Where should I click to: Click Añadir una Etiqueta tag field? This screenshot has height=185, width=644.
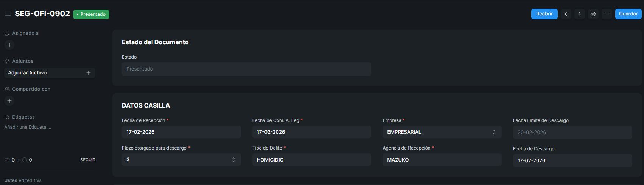click(x=28, y=127)
